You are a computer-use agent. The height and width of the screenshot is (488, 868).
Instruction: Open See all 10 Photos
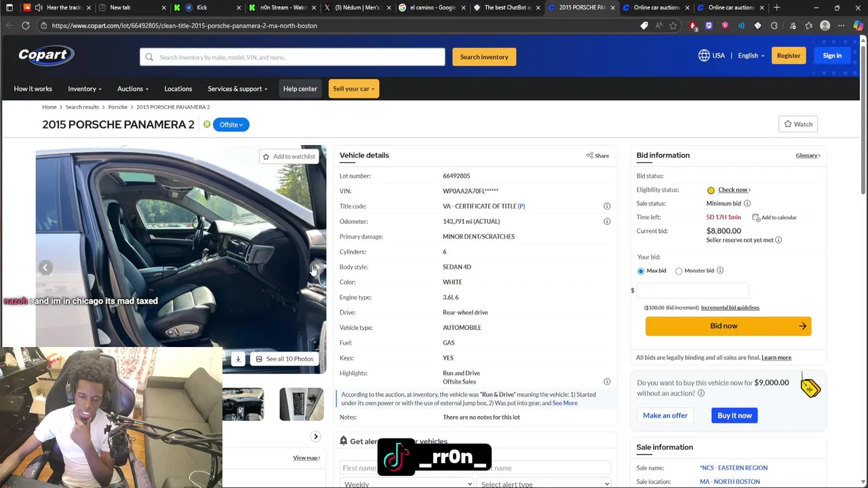pos(284,359)
